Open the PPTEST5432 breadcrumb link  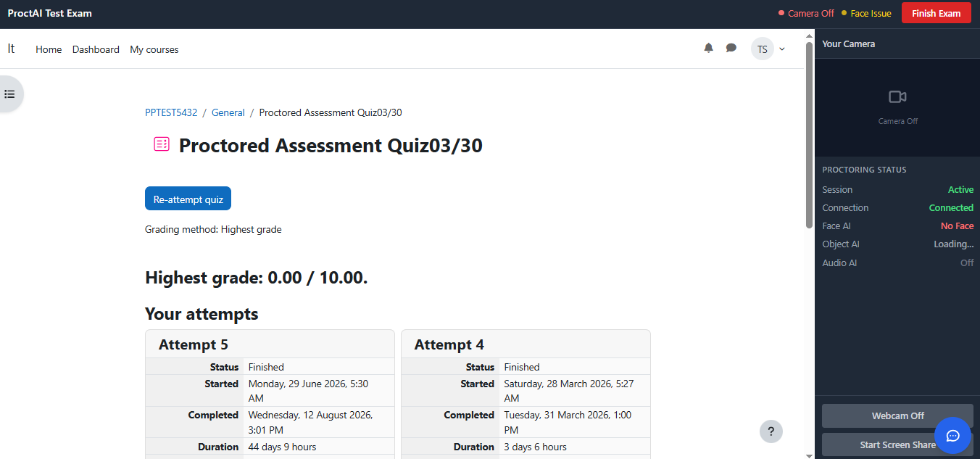click(x=171, y=112)
